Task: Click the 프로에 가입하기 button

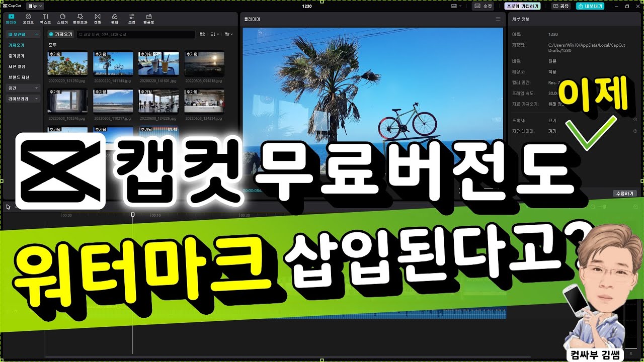Action: tap(522, 6)
